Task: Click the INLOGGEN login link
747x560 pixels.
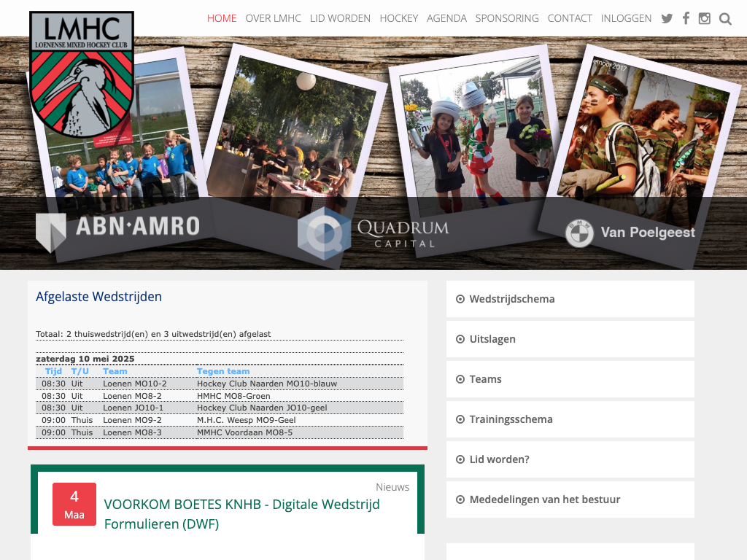Action: [626, 18]
